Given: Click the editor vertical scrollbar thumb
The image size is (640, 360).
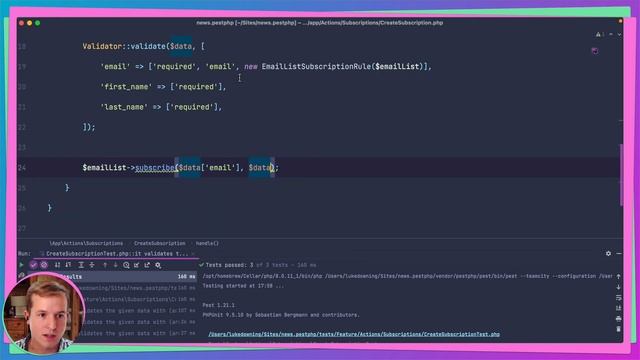Looking at the screenshot, I should tap(621, 175).
